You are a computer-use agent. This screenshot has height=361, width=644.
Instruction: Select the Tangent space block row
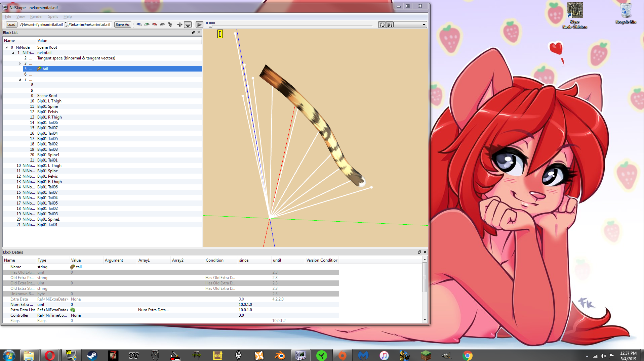pos(103,58)
